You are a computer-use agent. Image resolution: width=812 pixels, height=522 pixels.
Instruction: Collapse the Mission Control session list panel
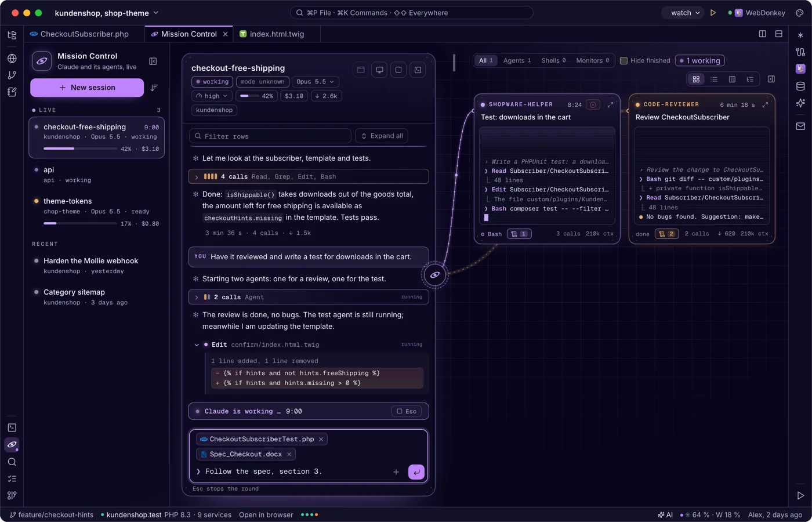153,61
